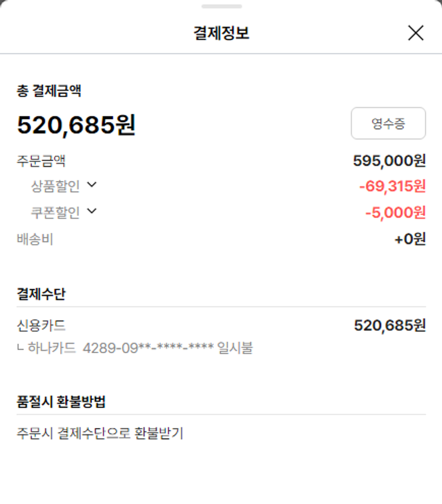
Task: Expand the 상품할인 chevron arrow
Action: point(91,185)
